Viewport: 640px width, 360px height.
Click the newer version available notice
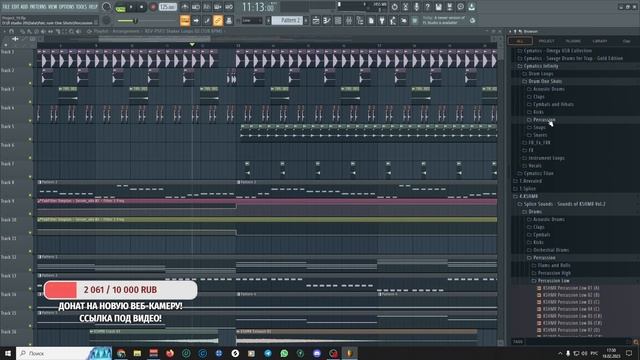click(x=444, y=20)
